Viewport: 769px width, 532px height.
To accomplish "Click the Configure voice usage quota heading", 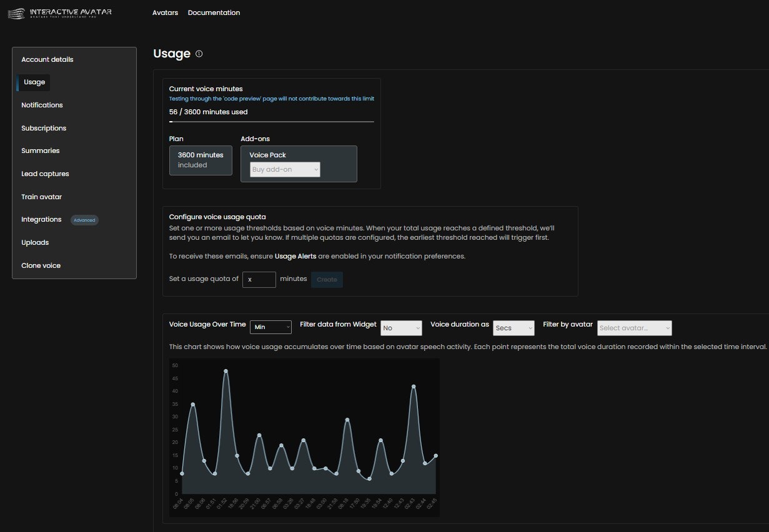I will click(x=217, y=217).
